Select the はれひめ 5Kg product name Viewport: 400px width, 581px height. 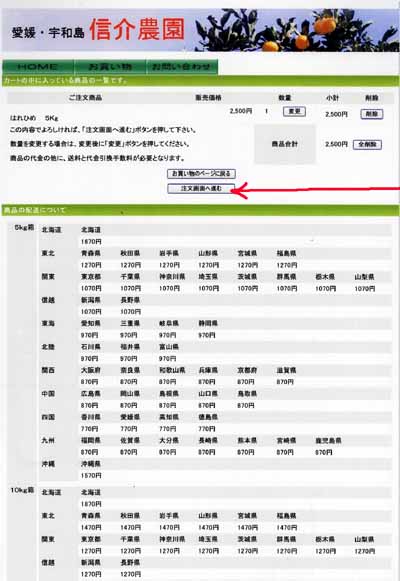pyautogui.click(x=34, y=118)
